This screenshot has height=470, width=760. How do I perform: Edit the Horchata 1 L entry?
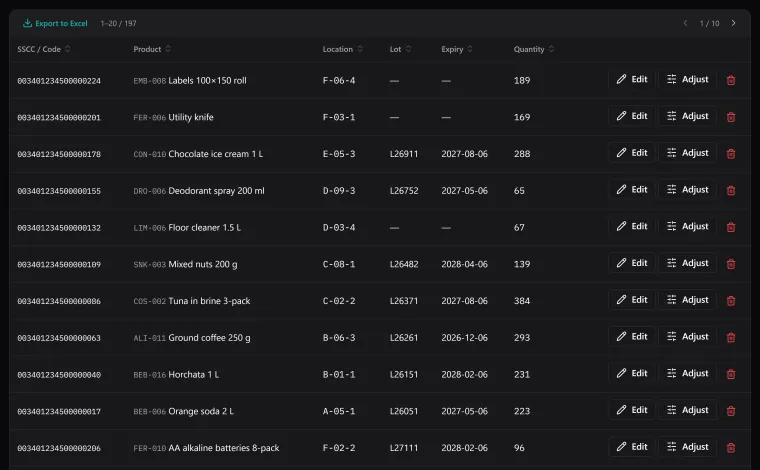(632, 374)
